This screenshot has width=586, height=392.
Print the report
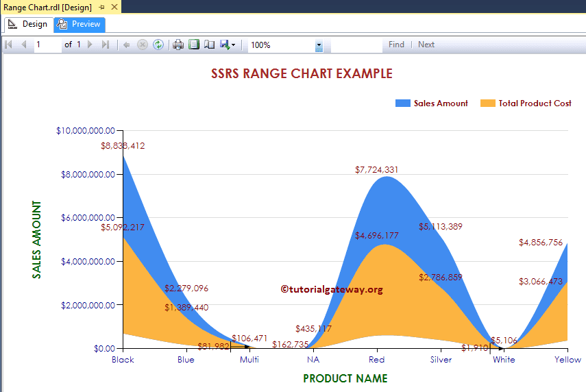178,45
